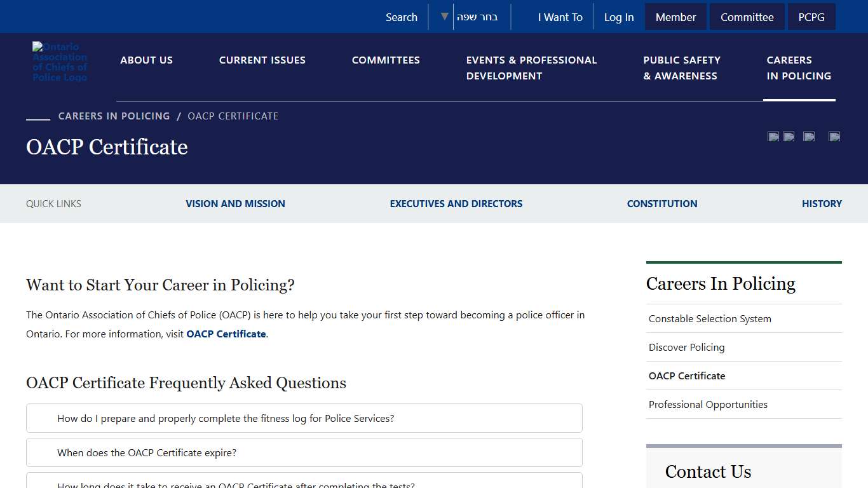The width and height of the screenshot is (868, 488).
Task: Open the Current Issues menu
Action: coord(262,60)
